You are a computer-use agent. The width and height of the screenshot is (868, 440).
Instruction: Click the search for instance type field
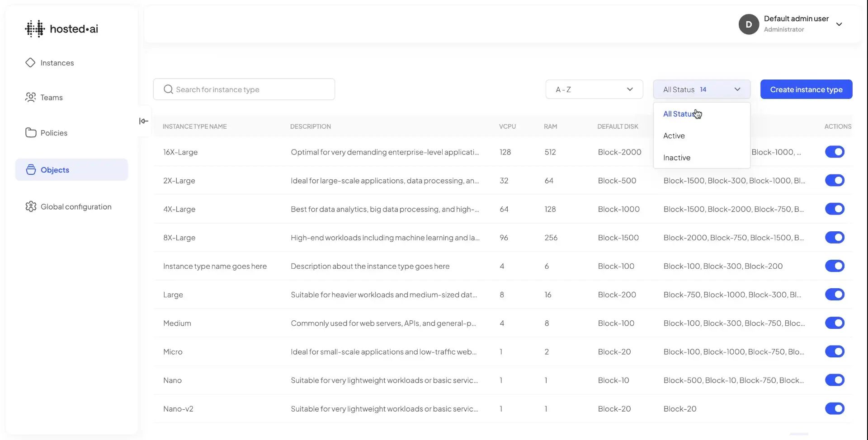click(x=244, y=89)
